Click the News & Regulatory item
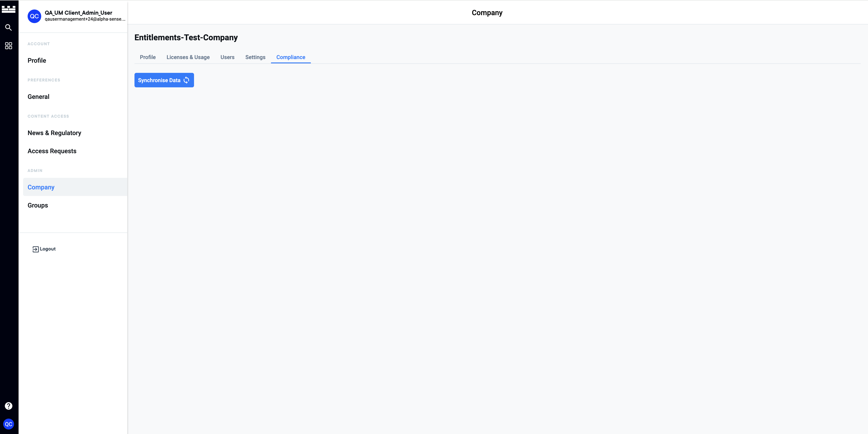 tap(54, 132)
